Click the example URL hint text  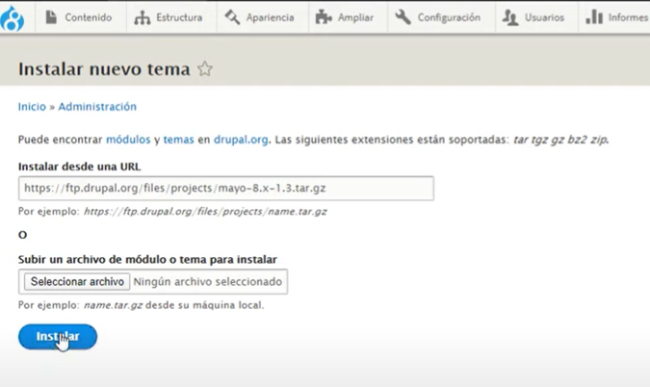click(205, 212)
